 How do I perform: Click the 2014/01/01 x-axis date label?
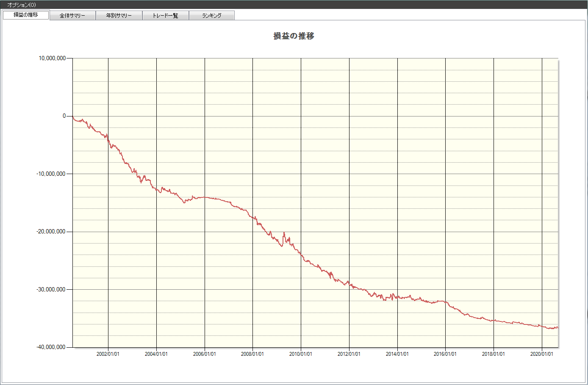tap(397, 354)
